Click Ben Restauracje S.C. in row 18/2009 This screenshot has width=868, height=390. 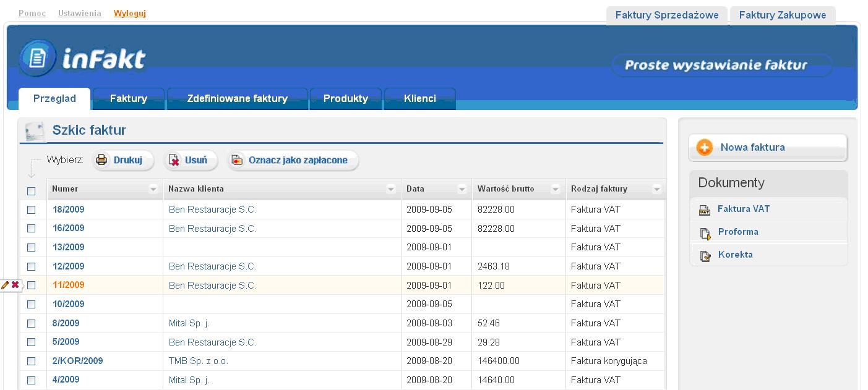(x=213, y=210)
